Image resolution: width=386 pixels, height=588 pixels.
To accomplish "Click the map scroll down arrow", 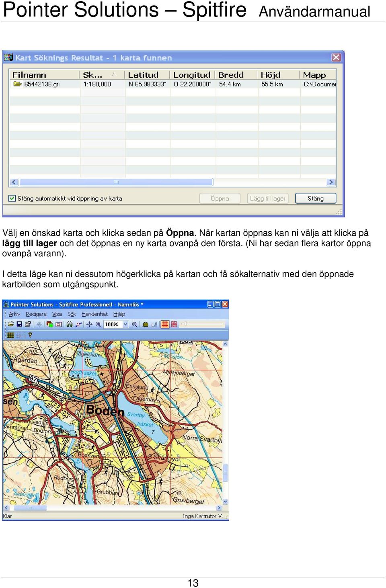I will (225, 502).
